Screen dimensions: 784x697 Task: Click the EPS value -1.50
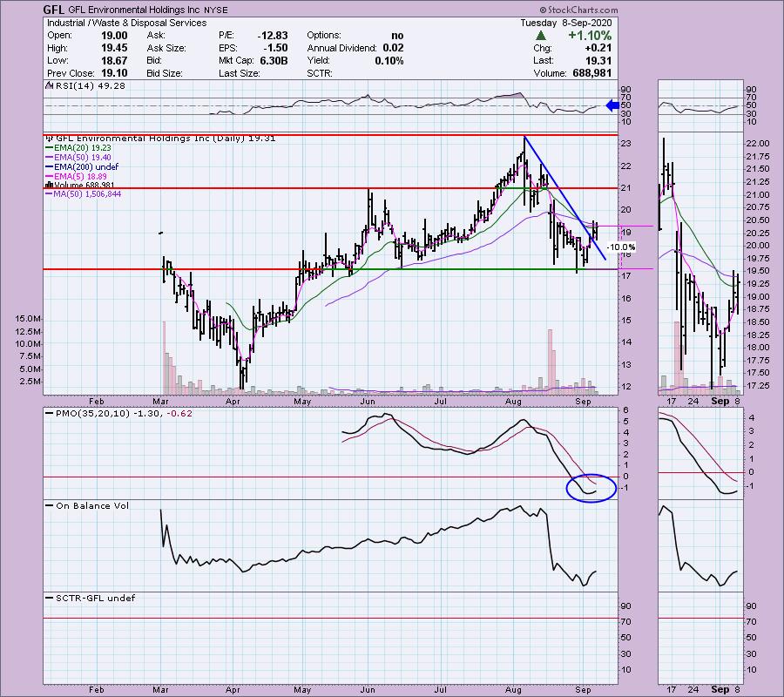[x=275, y=48]
